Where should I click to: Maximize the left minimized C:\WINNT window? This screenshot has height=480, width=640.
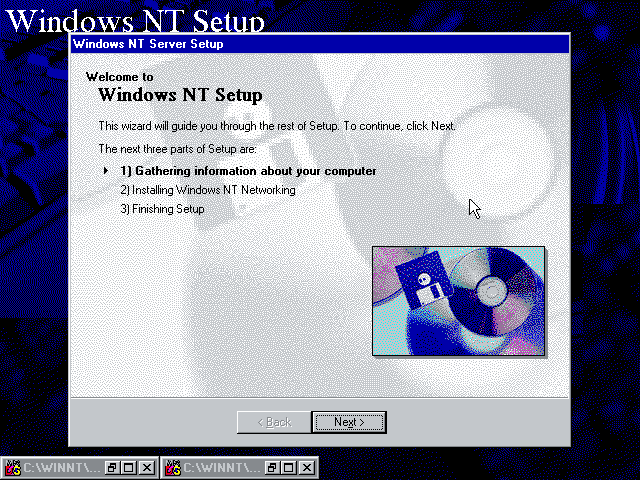(129, 468)
